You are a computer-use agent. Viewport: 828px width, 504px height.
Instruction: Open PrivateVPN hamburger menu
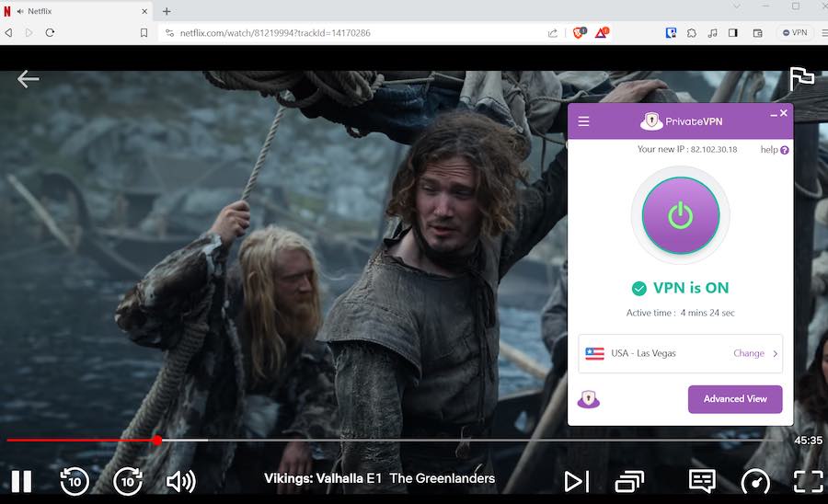pos(583,121)
